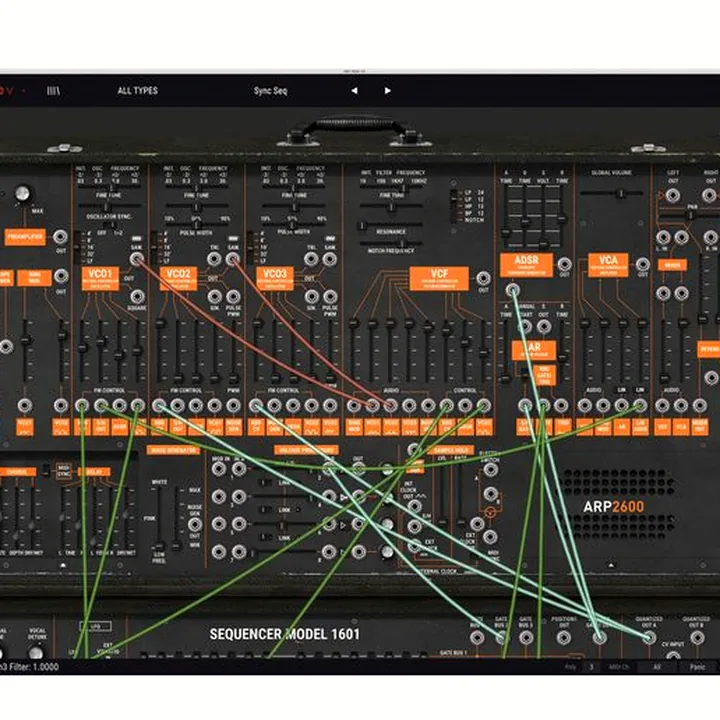720x720 pixels.
Task: Adjust the output Pan slider
Action: click(x=689, y=215)
